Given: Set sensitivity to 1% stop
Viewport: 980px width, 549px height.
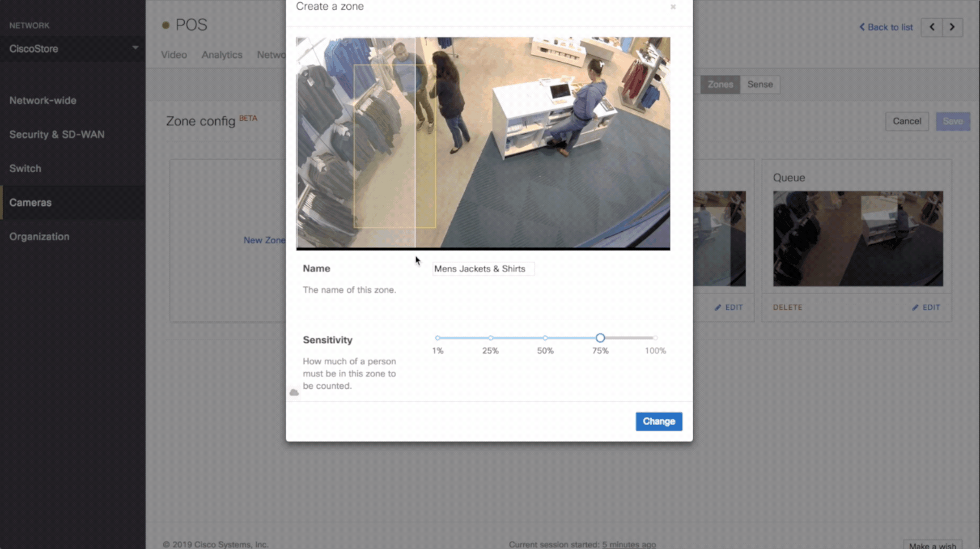Looking at the screenshot, I should pyautogui.click(x=438, y=338).
